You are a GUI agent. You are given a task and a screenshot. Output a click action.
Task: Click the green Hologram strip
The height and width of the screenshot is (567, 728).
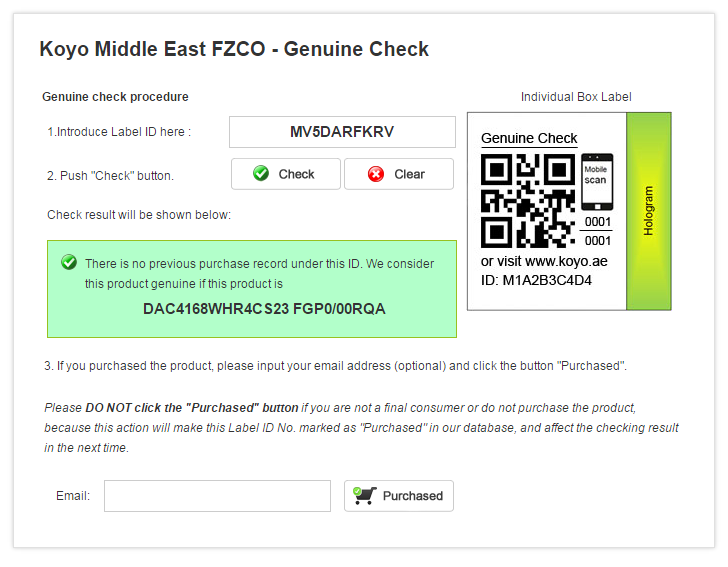pos(649,211)
